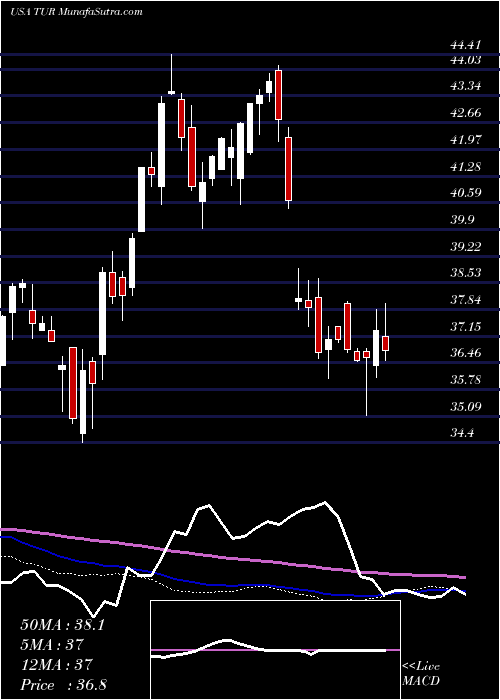Click inside the MACD inset chart

pyautogui.click(x=275, y=650)
